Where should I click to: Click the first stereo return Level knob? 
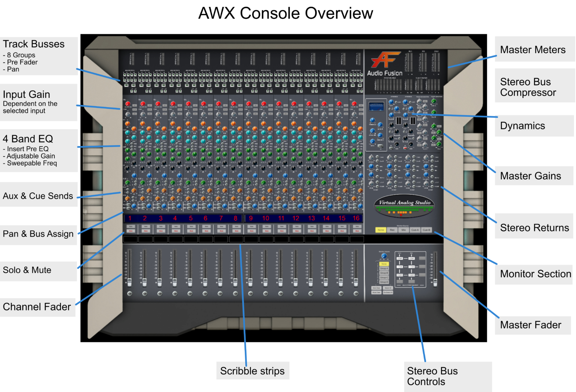371,183
